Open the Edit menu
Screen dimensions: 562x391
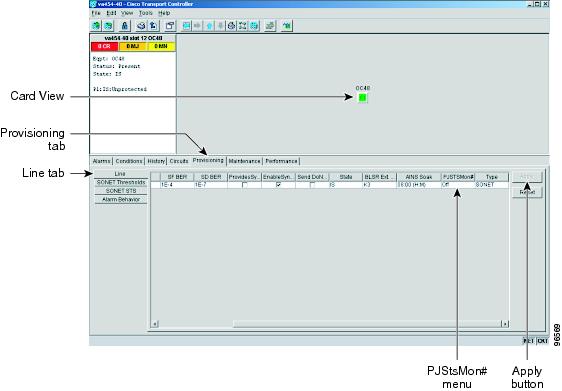(x=111, y=13)
